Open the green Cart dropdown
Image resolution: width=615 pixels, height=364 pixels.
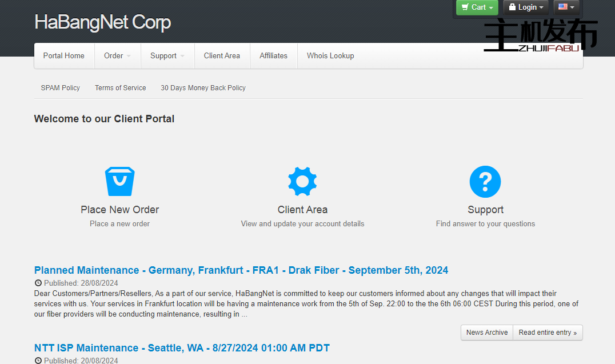(477, 7)
